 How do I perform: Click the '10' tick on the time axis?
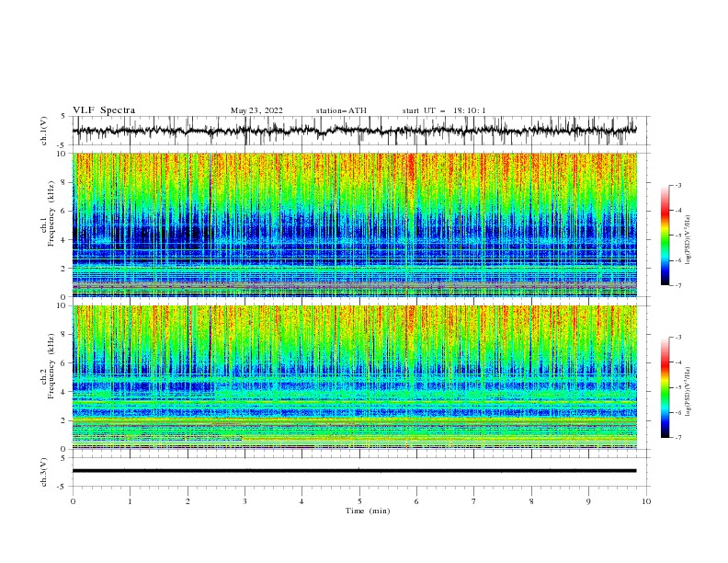[x=646, y=501]
